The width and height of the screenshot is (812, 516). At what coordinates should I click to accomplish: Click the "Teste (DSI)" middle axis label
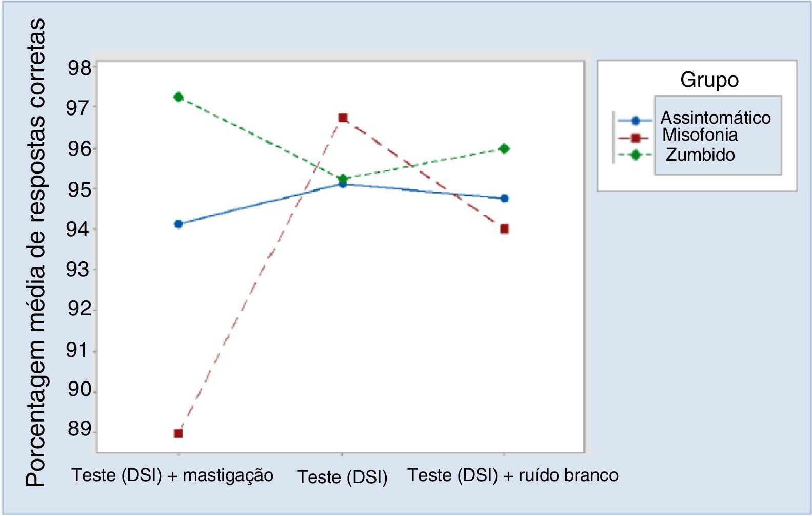(x=342, y=477)
